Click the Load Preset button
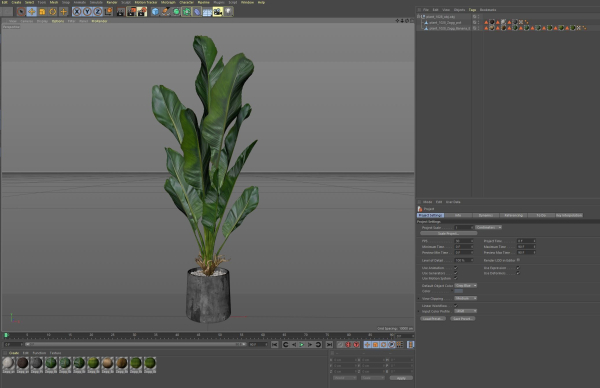 (433, 318)
